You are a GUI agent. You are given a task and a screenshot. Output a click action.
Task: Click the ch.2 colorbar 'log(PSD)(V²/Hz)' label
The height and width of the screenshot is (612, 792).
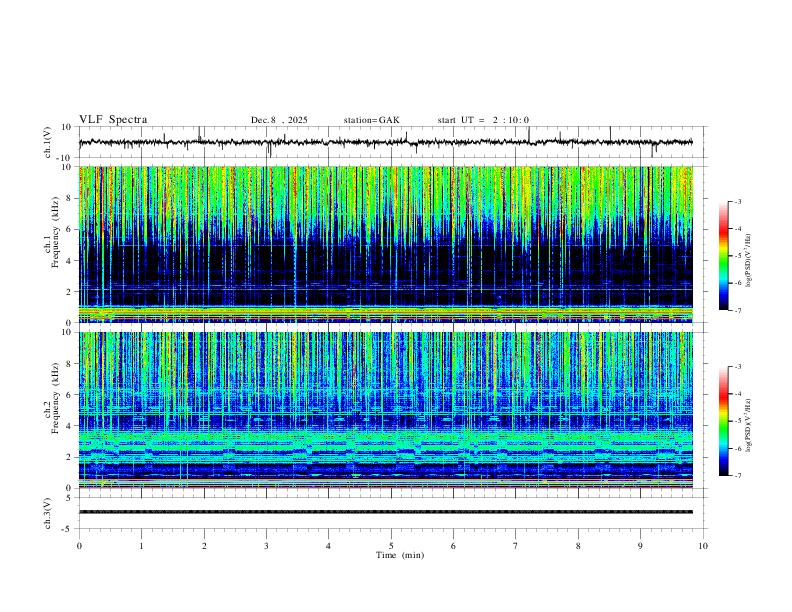pyautogui.click(x=749, y=425)
